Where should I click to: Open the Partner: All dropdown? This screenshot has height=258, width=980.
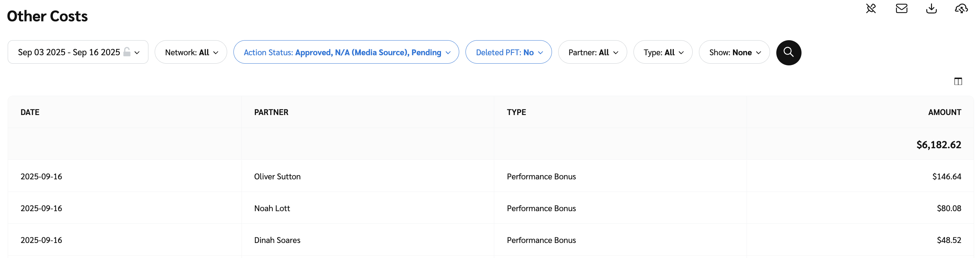tap(592, 52)
